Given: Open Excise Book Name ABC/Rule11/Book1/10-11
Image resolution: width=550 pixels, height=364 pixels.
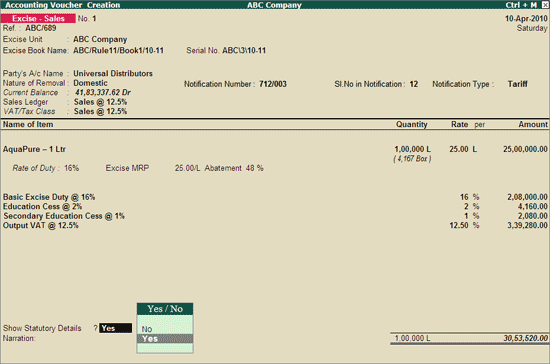Looking at the screenshot, I should (x=118, y=50).
